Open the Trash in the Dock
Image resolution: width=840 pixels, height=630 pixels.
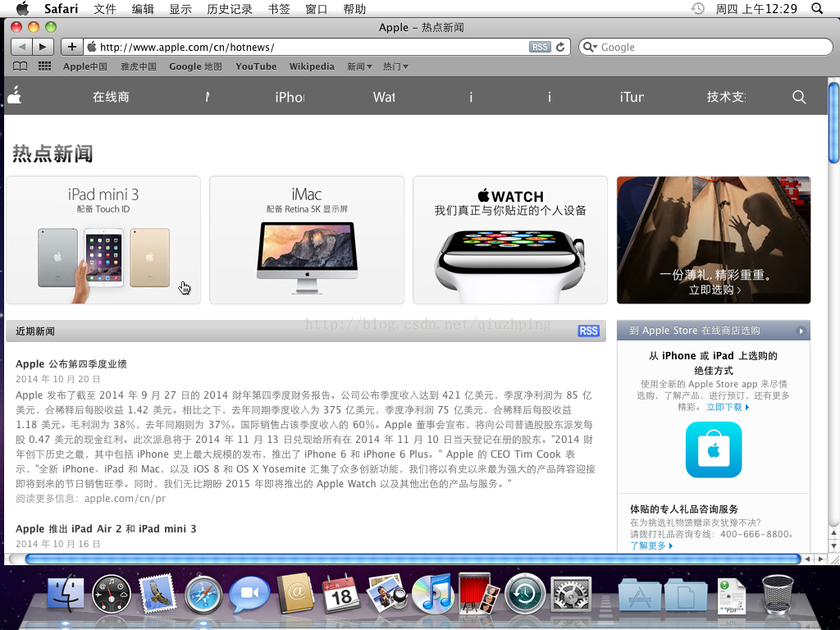tap(778, 595)
